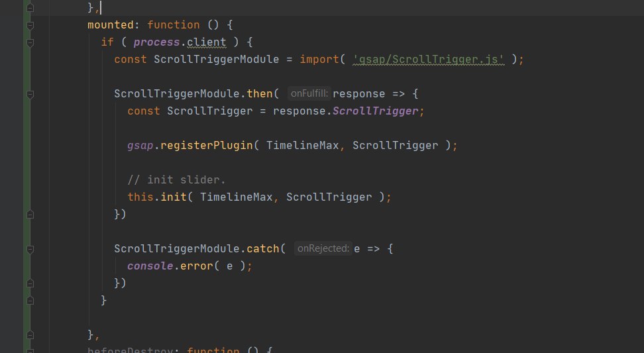Screen dimensions: 644x353
Task: Click TimelineMax inside registerPlugin call
Action: pyautogui.click(x=302, y=146)
